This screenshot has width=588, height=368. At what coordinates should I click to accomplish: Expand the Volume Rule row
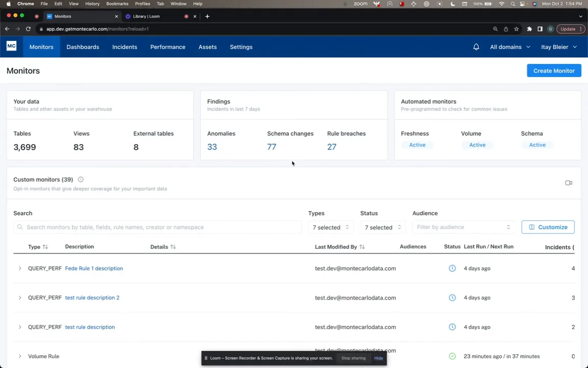20,356
